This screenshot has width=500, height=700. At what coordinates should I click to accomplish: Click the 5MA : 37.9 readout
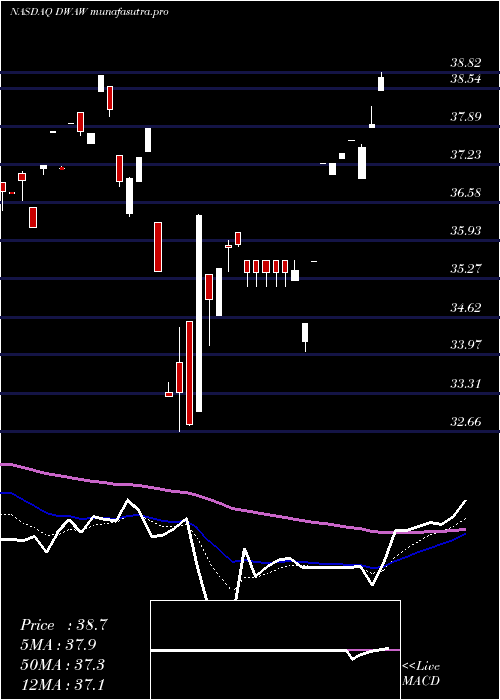pyautogui.click(x=58, y=645)
